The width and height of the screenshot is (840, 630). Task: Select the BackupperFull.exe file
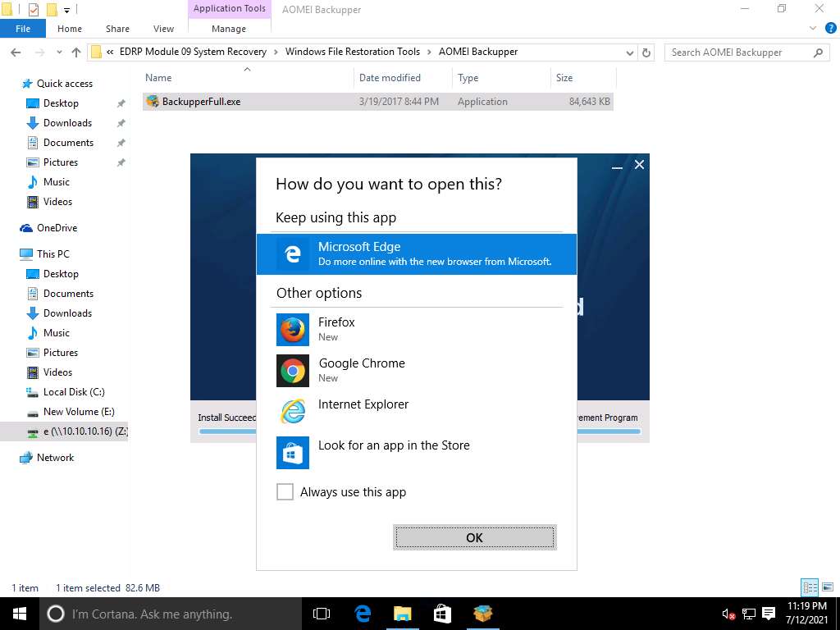pos(377,101)
